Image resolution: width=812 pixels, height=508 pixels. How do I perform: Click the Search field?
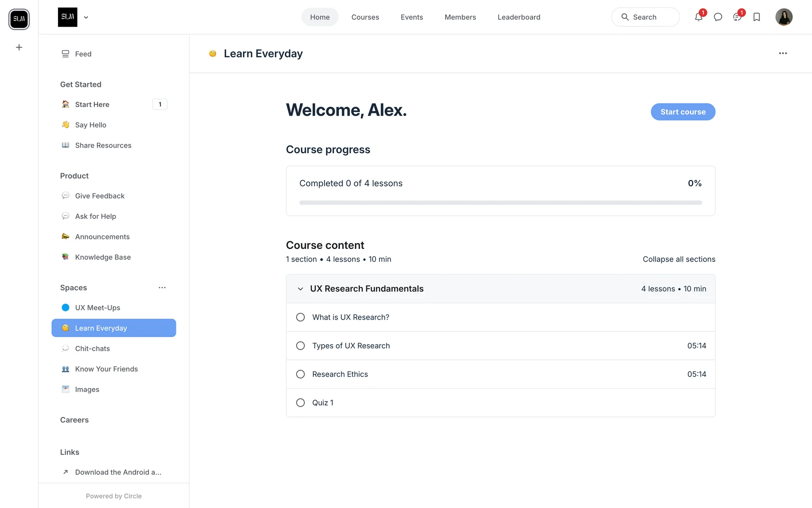645,17
